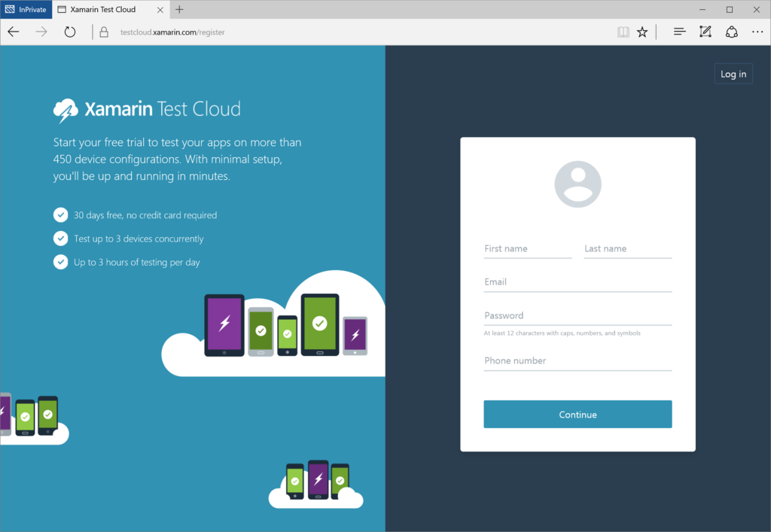Image resolution: width=771 pixels, height=532 pixels.
Task: Click the small purple tablet at cloud's right
Action: 355,336
